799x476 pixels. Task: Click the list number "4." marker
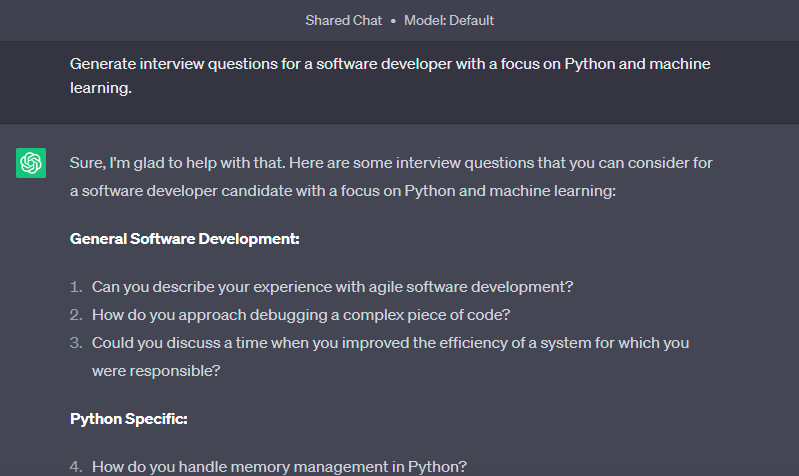pos(76,467)
